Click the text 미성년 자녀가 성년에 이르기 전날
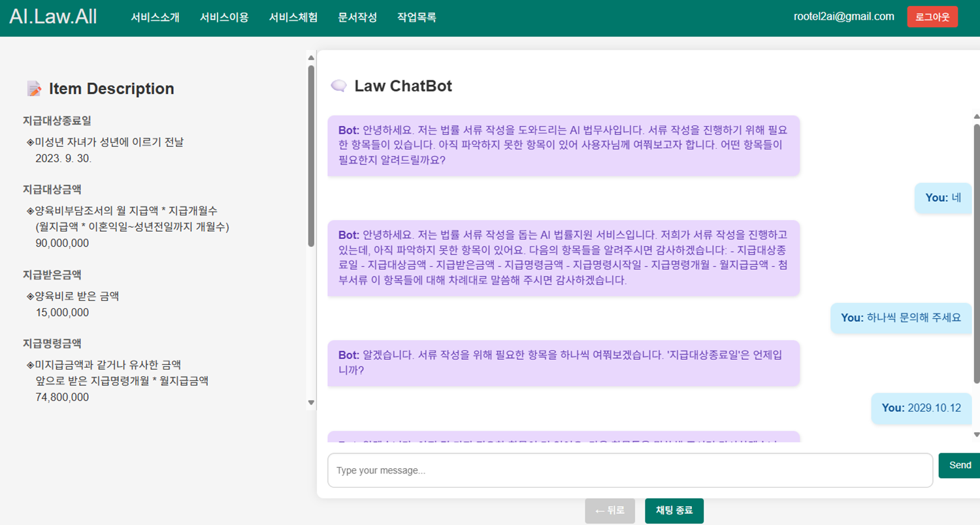This screenshot has width=980, height=525. [x=109, y=142]
